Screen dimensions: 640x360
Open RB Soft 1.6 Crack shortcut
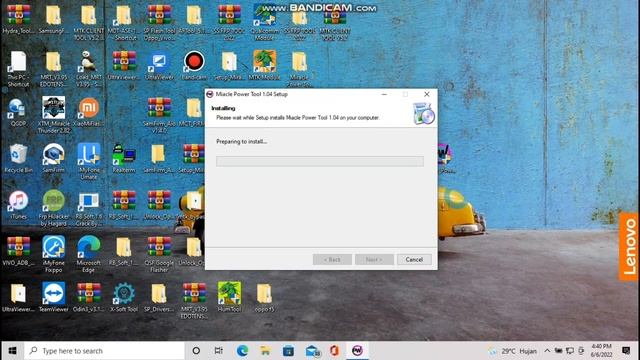pyautogui.click(x=89, y=208)
